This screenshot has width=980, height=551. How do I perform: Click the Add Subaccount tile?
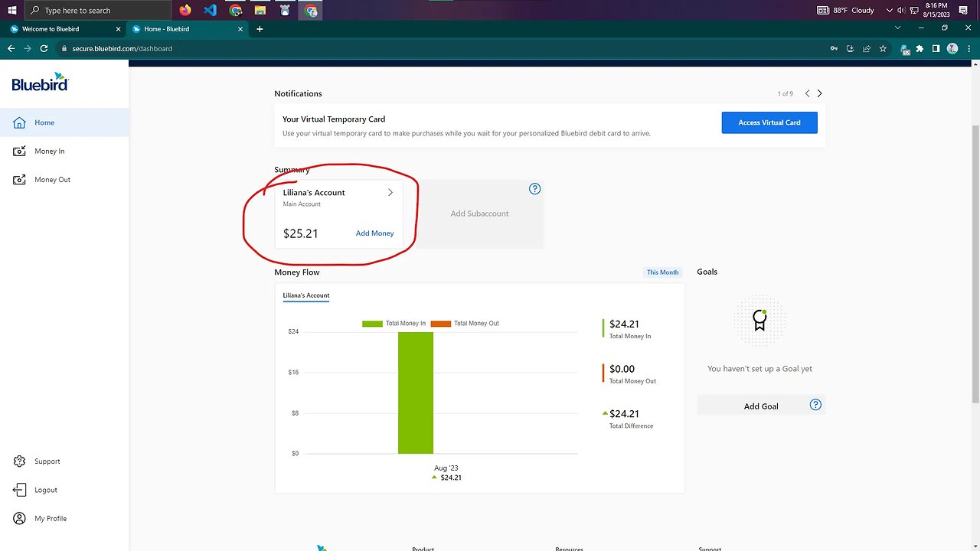pos(480,214)
